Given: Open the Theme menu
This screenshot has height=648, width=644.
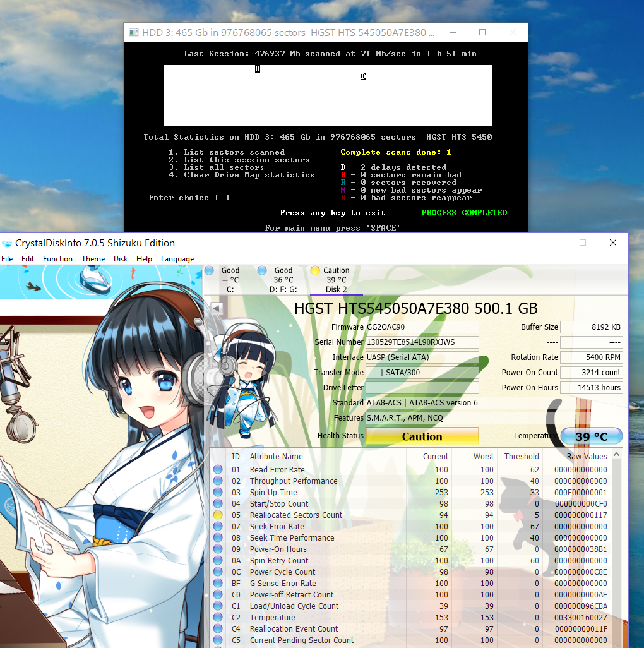Looking at the screenshot, I should tap(93, 259).
